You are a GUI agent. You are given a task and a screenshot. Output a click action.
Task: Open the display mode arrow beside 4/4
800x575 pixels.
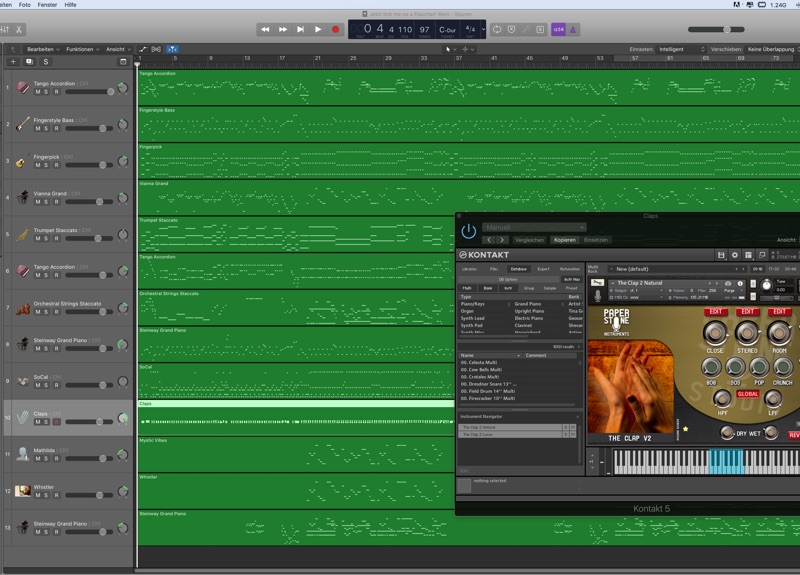tap(483, 30)
